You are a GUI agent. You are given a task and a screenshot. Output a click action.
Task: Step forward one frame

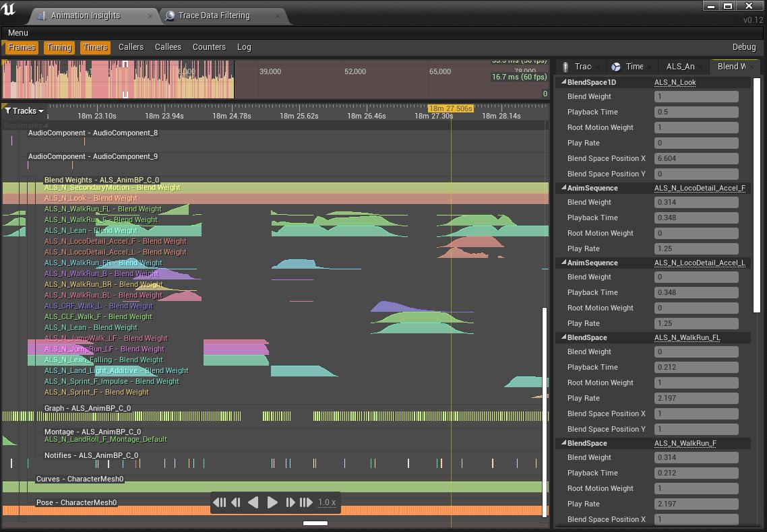pyautogui.click(x=290, y=502)
